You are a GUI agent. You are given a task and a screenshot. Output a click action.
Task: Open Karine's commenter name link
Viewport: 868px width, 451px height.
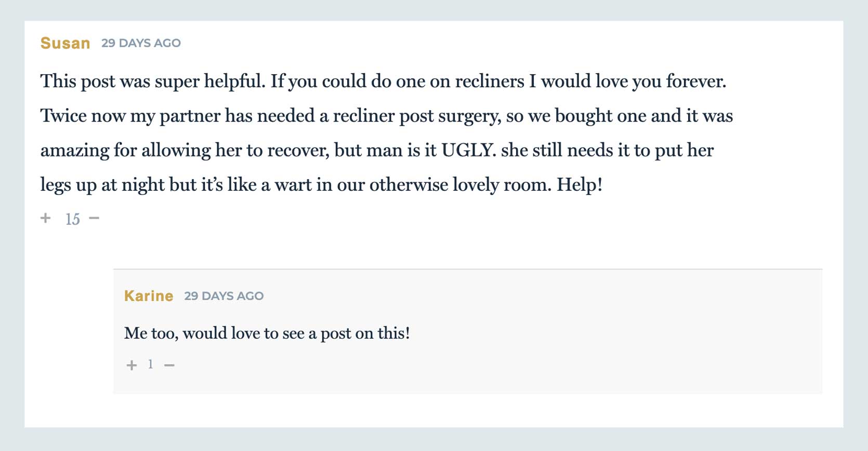(149, 296)
